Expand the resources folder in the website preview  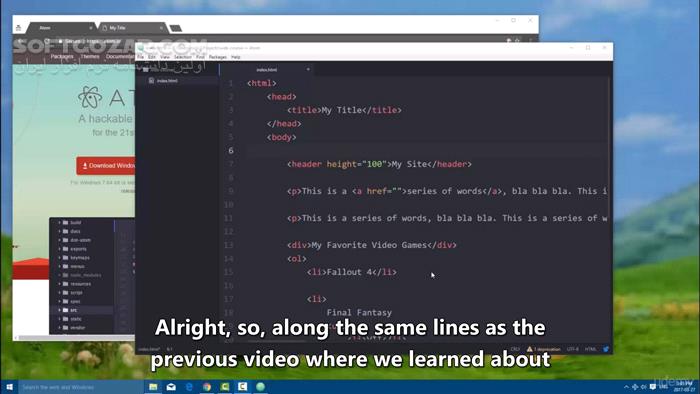coord(59,284)
